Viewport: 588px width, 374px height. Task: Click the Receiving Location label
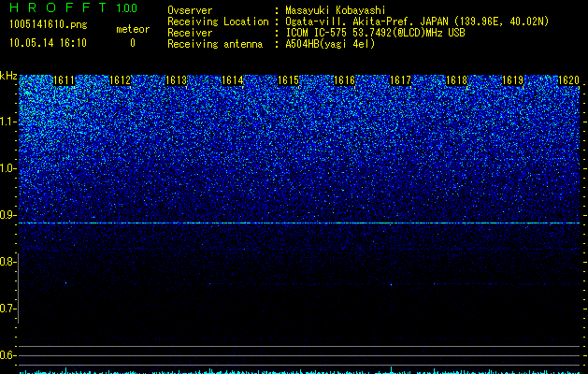click(x=218, y=22)
